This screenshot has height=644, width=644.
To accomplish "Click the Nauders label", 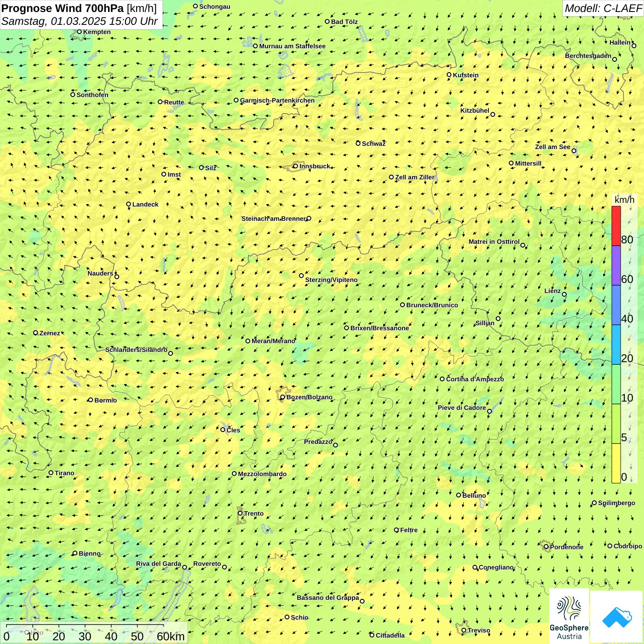I will pyautogui.click(x=100, y=273).
